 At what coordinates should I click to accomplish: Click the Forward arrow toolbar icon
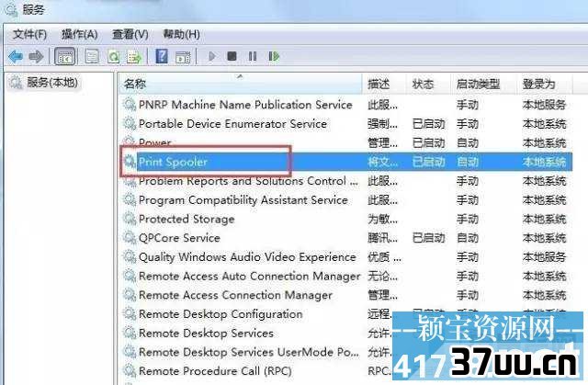tap(36, 57)
